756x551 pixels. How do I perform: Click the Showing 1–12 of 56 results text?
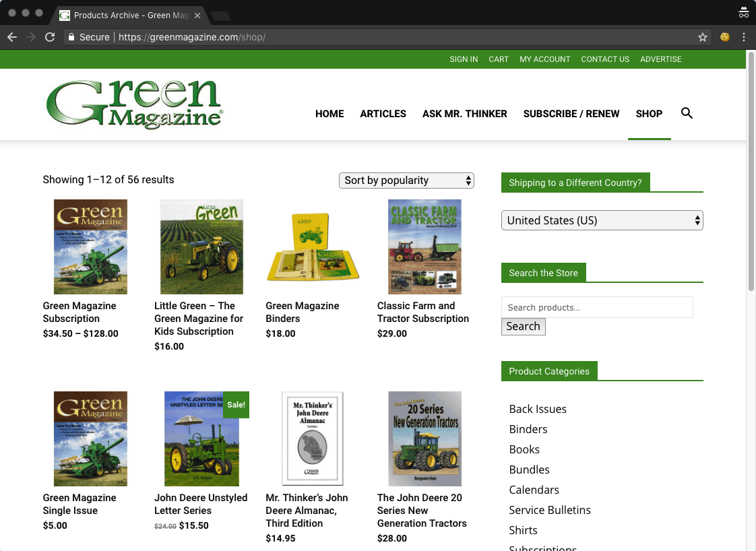pos(108,180)
